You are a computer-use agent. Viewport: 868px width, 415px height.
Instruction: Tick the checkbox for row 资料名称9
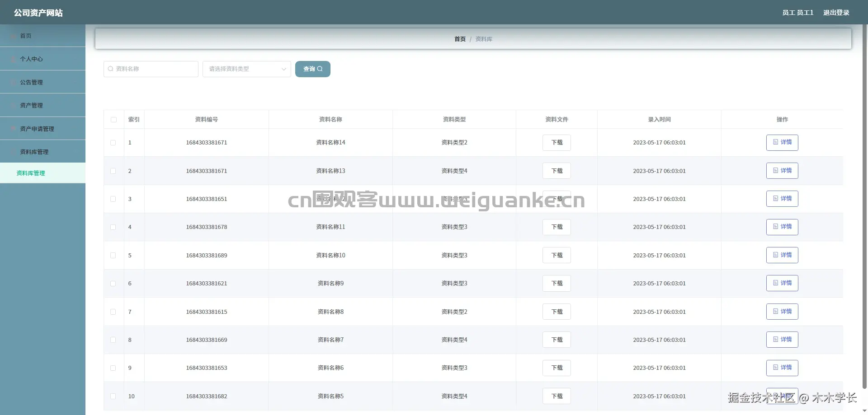[113, 284]
